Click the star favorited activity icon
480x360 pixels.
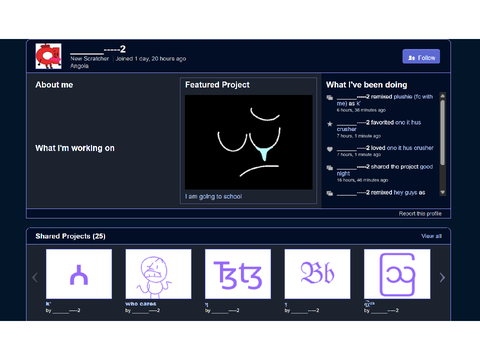[x=330, y=124]
